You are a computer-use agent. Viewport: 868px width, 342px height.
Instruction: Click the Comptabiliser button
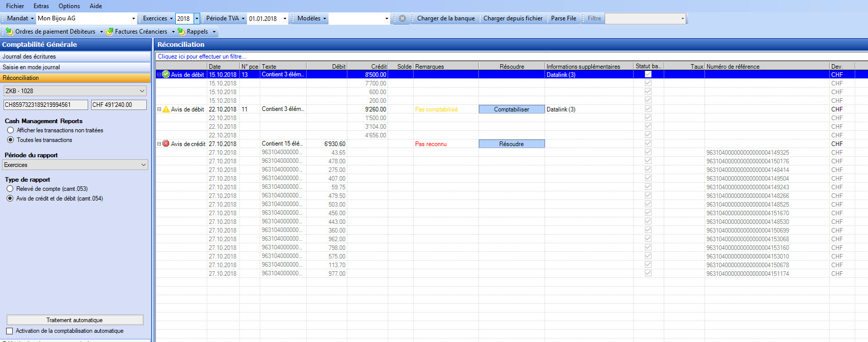pos(511,109)
